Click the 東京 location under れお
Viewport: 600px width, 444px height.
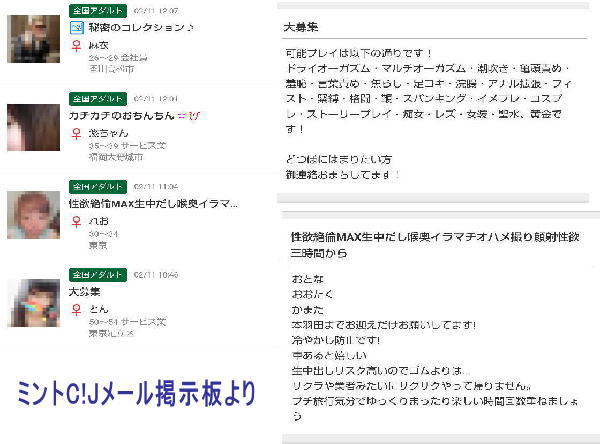[x=97, y=245]
